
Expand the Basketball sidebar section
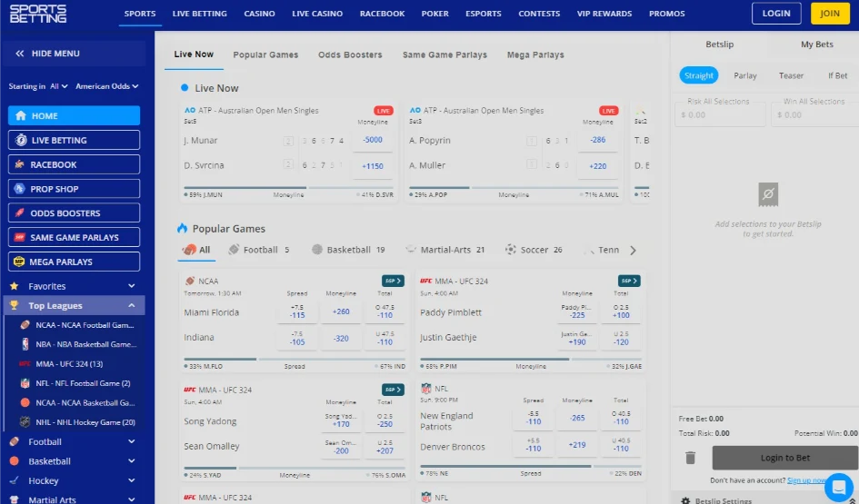[x=132, y=460]
